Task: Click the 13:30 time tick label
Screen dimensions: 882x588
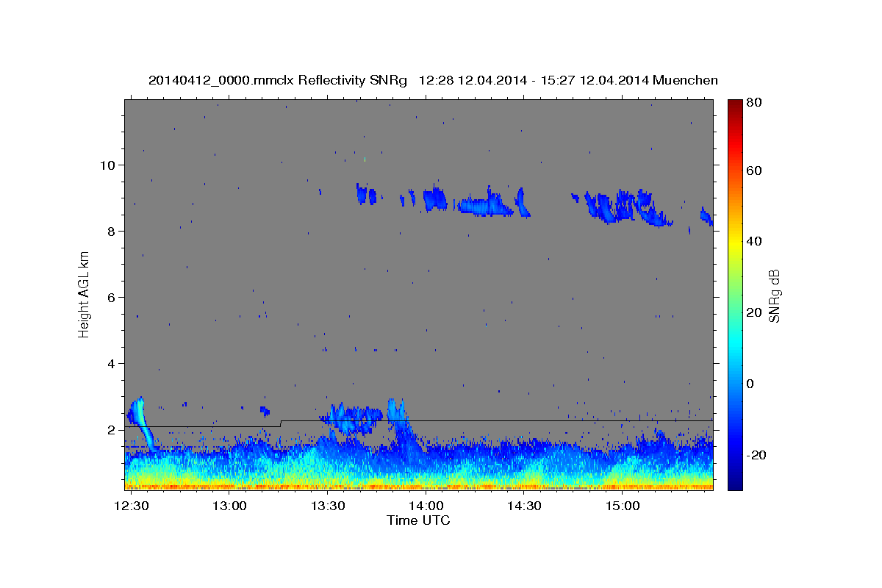Action: coord(328,506)
